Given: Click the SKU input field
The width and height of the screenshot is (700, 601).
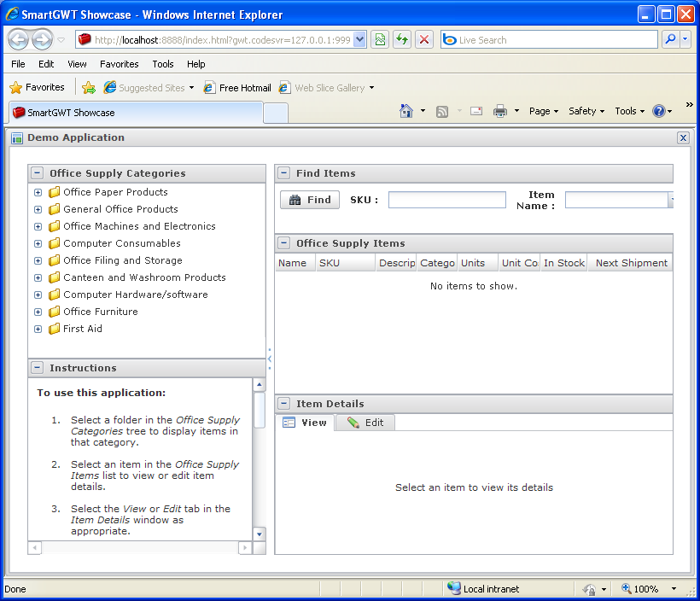Looking at the screenshot, I should point(446,200).
